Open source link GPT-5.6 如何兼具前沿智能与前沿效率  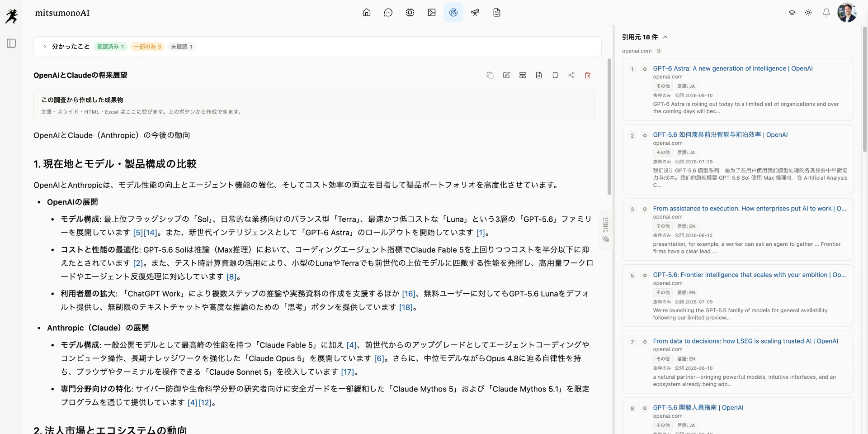720,134
